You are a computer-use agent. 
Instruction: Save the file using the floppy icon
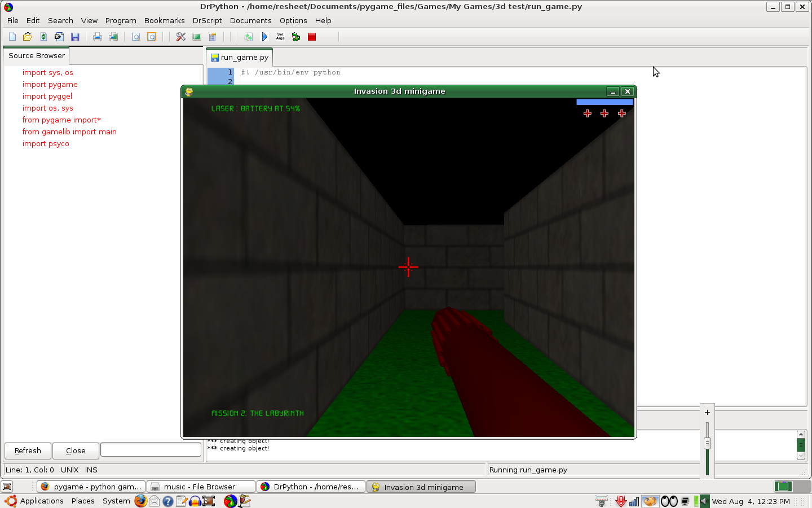point(75,37)
